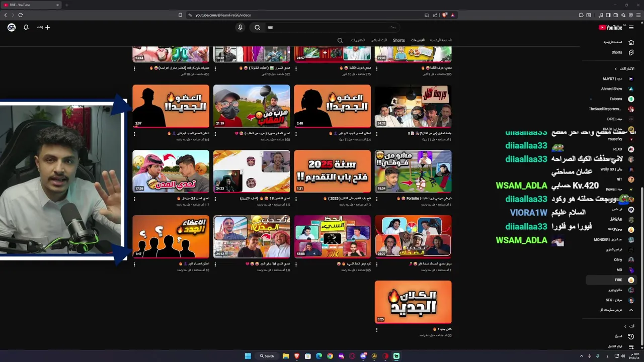Open Brave Rewards triangle icon
The image size is (644, 362).
452,15
